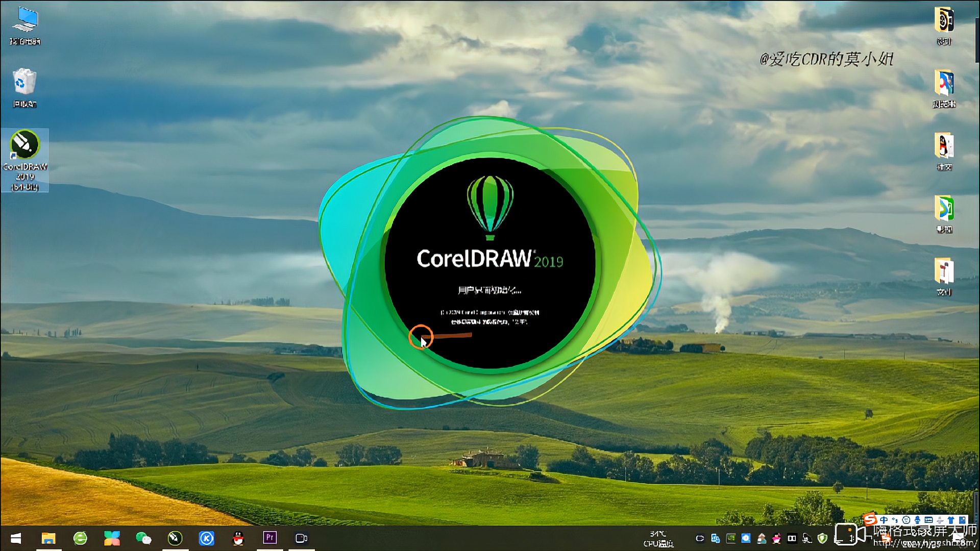The image size is (980, 551).
Task: Open the QQ penguin folder on desktop
Action: [x=944, y=152]
